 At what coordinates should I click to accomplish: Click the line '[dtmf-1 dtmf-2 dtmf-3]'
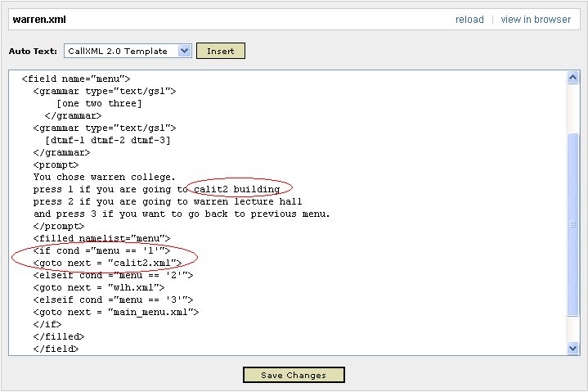(x=108, y=140)
